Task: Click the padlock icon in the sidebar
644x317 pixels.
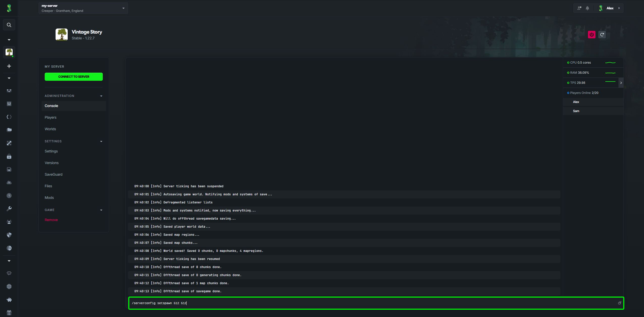Action: (9, 156)
